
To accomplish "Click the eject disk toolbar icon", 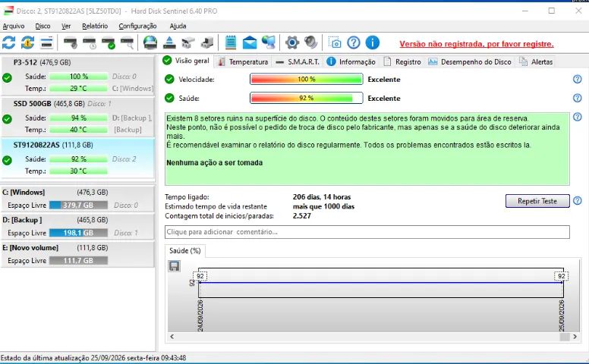I will (x=169, y=42).
